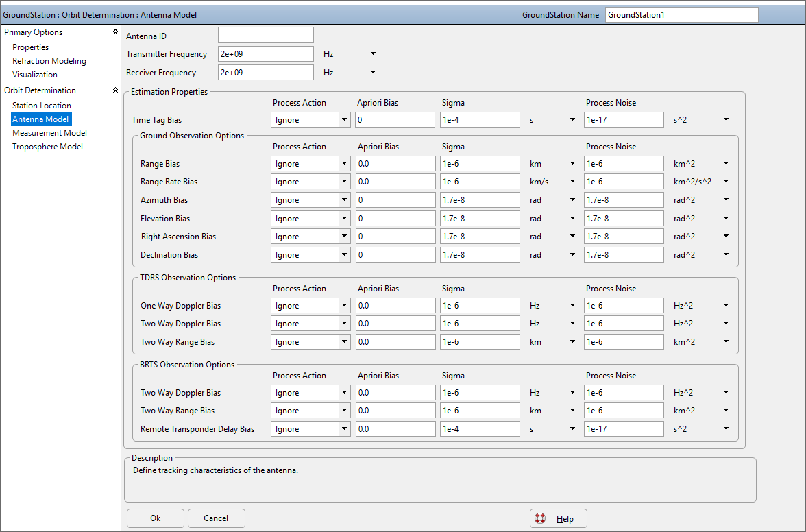
Task: Open the Measurement Model page
Action: click(49, 132)
